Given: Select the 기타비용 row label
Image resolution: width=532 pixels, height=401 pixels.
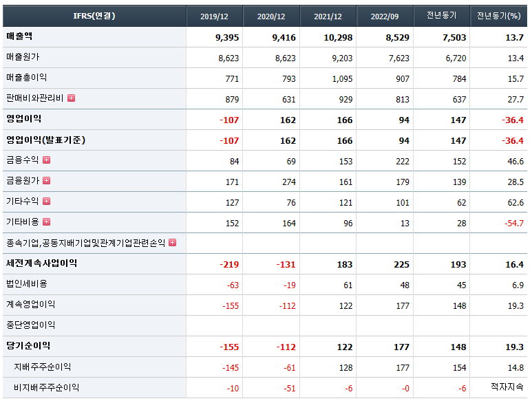Looking at the screenshot, I should 23,222.
